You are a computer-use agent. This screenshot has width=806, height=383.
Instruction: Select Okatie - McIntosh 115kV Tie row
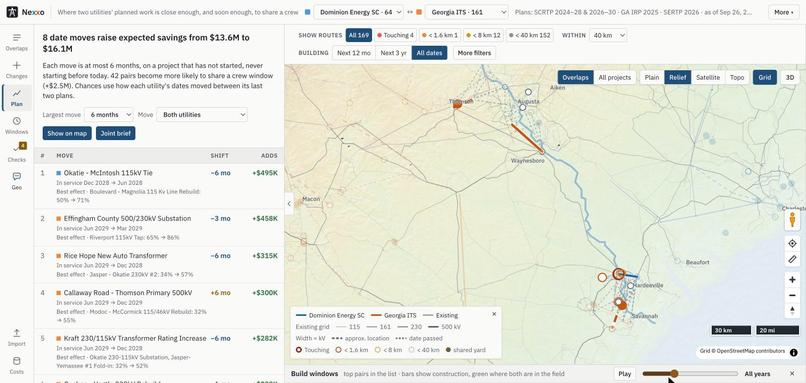pos(159,186)
